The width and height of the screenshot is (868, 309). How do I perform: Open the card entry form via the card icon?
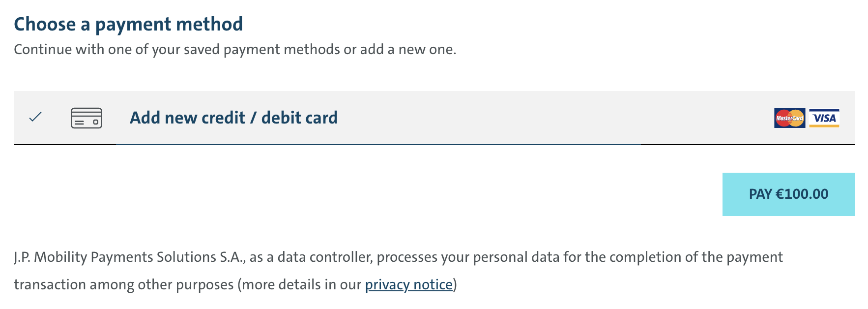point(86,118)
